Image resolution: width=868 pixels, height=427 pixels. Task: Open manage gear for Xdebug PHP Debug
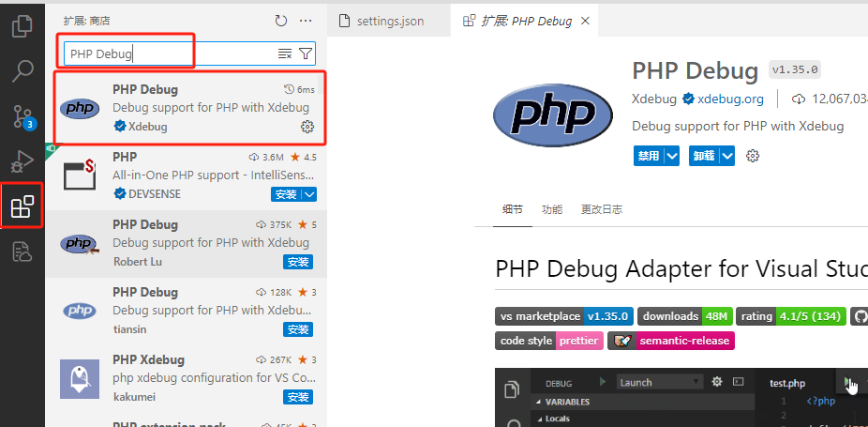click(307, 127)
